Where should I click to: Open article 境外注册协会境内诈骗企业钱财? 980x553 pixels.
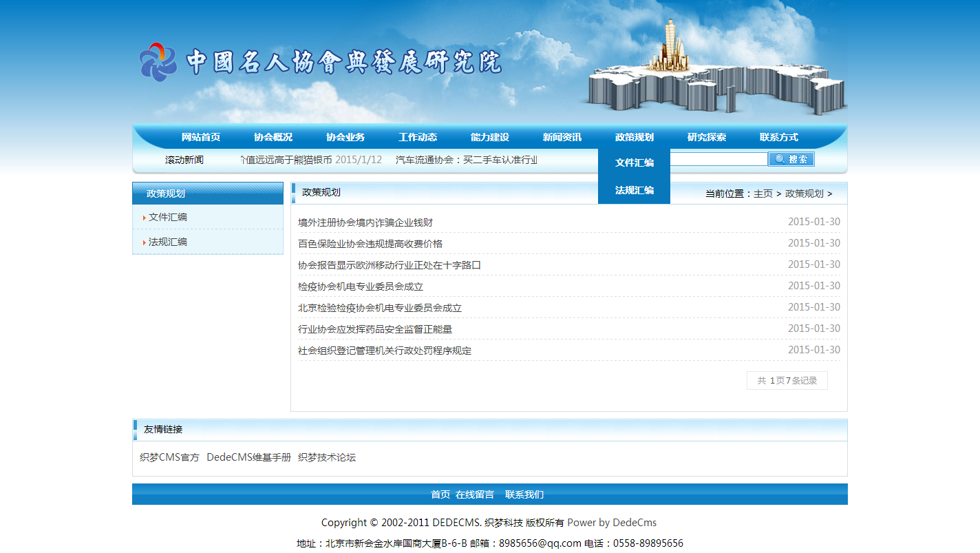coord(365,222)
